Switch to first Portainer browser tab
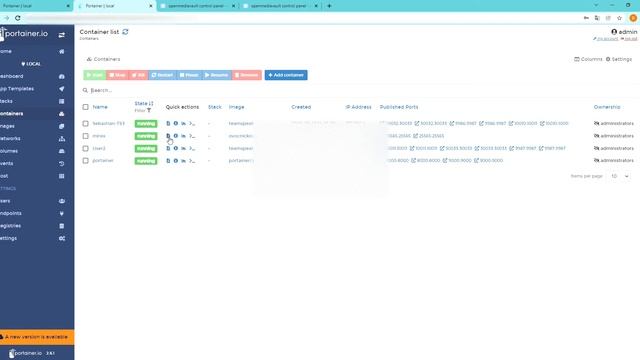The height and width of the screenshot is (360, 640). click(36, 6)
